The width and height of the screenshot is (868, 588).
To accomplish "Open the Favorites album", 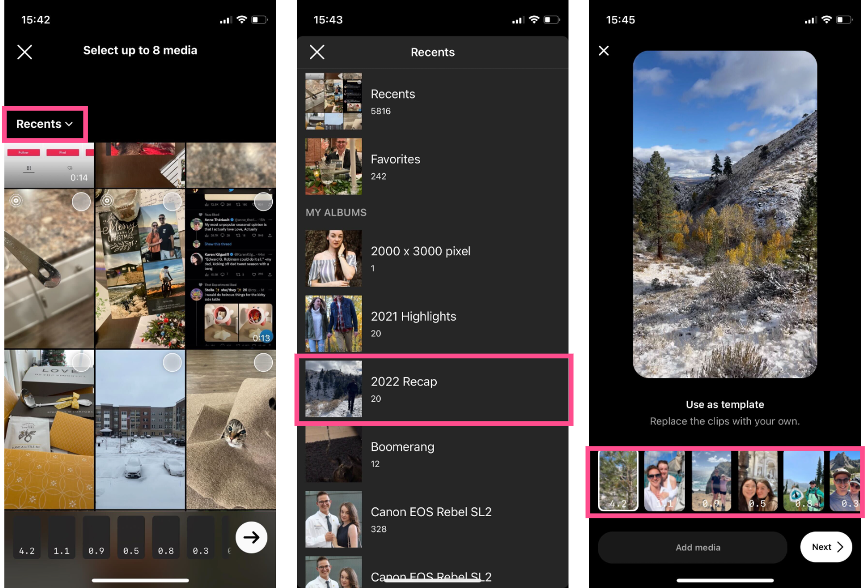I will [x=433, y=167].
